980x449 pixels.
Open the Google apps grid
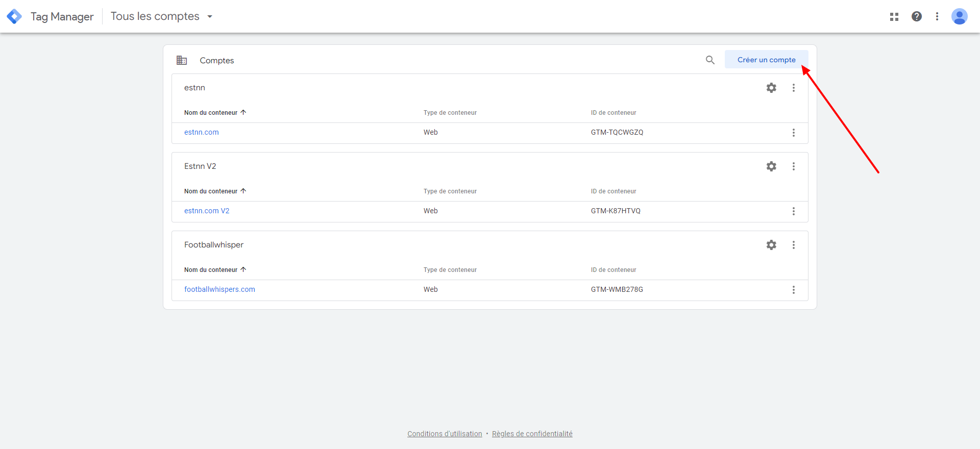[894, 17]
